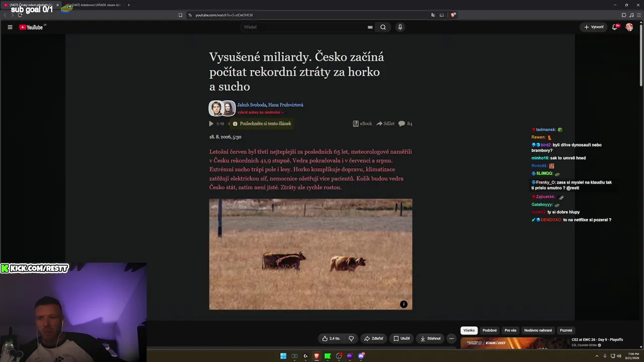Go to the YouTube home logo
Screen dimensions: 644x362
click(x=32, y=27)
